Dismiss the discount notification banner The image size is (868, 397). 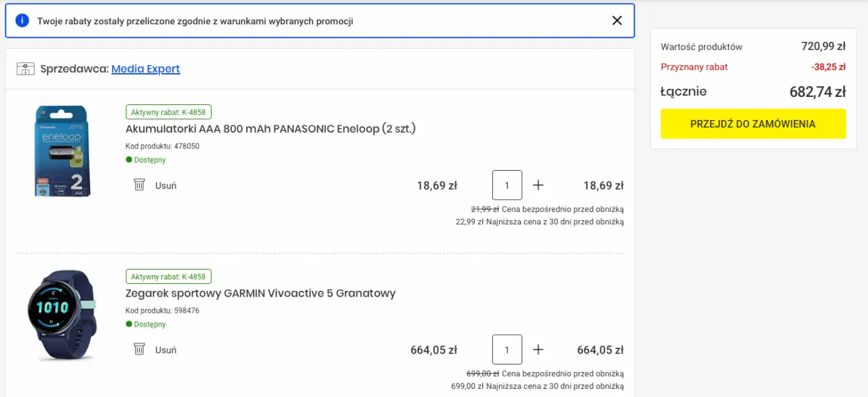click(617, 20)
